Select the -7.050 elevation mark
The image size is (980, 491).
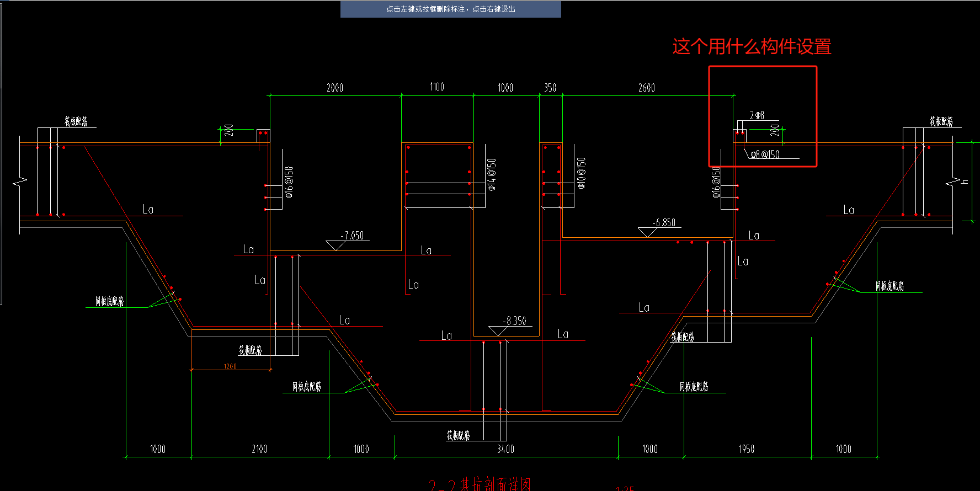pos(352,236)
